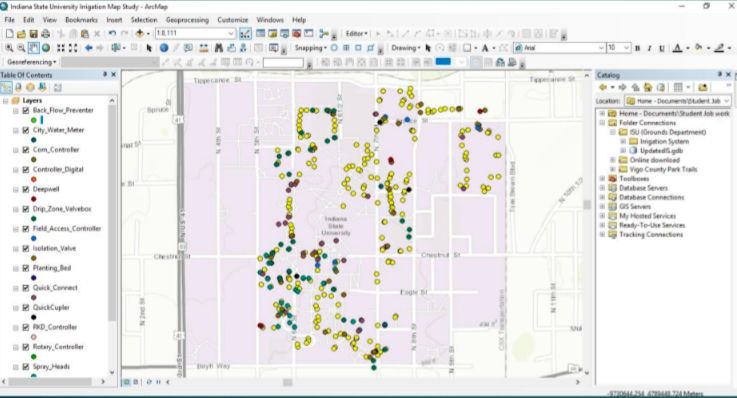Viewport: 737px width, 398px height.
Task: Toggle Deepwell layer visibility
Action: point(26,189)
